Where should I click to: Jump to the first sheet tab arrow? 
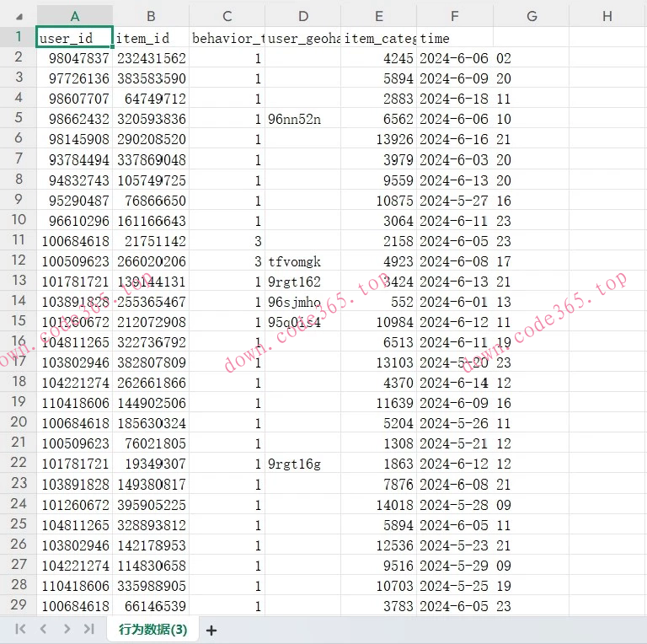20,629
